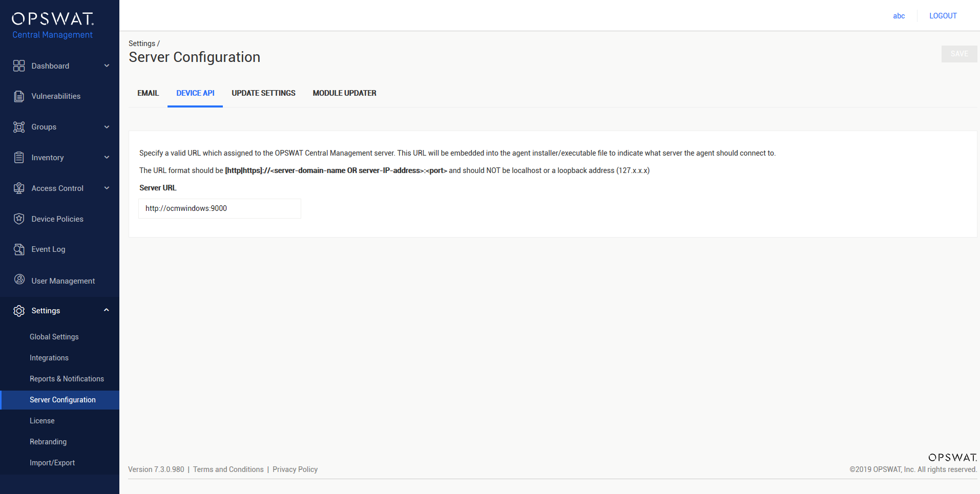Click the Groups icon in sidebar

[19, 127]
